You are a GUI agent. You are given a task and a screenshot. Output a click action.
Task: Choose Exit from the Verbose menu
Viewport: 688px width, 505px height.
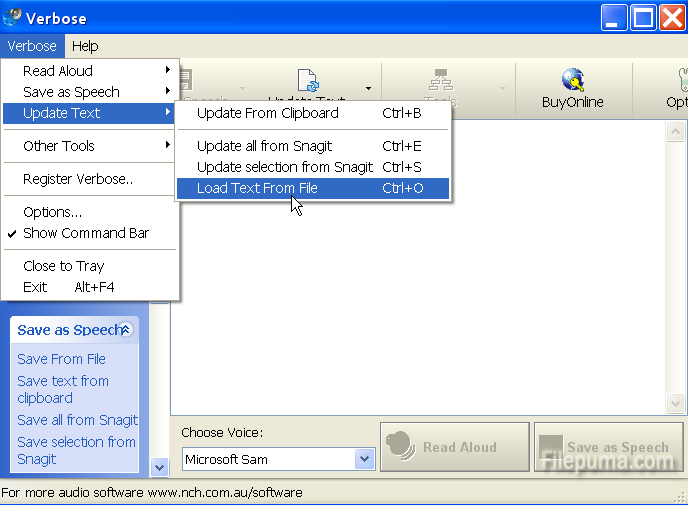[x=90, y=287]
